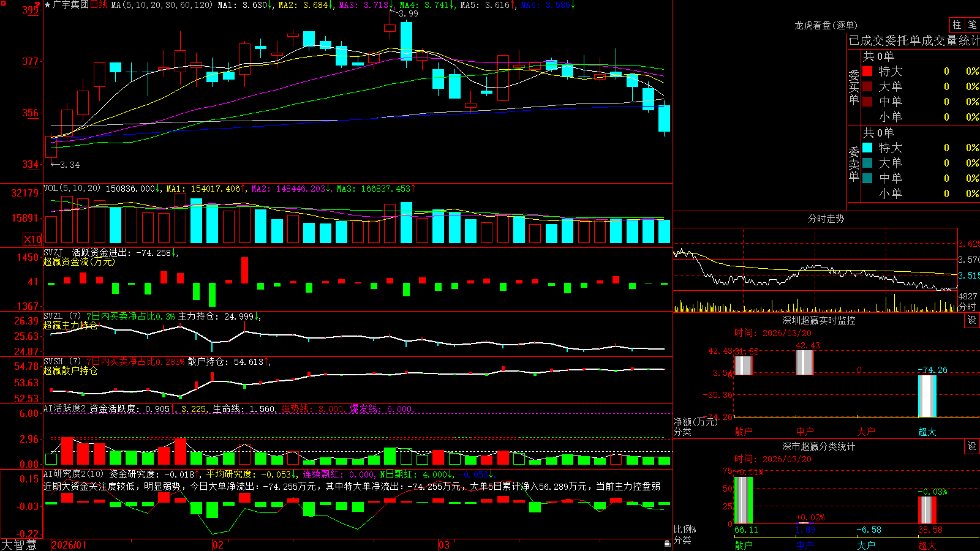Click the 超赢主力持仓 yellow label
980x551 pixels.
[x=70, y=325]
